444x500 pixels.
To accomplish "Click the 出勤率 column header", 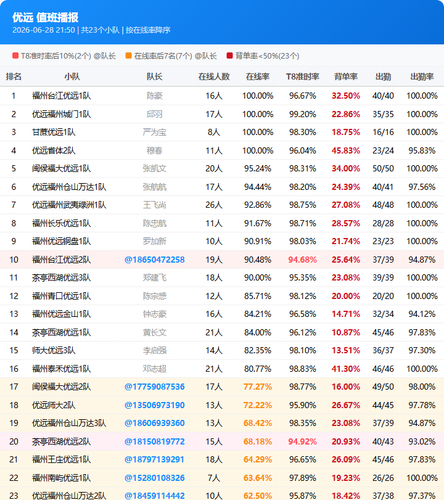I will pos(422,77).
